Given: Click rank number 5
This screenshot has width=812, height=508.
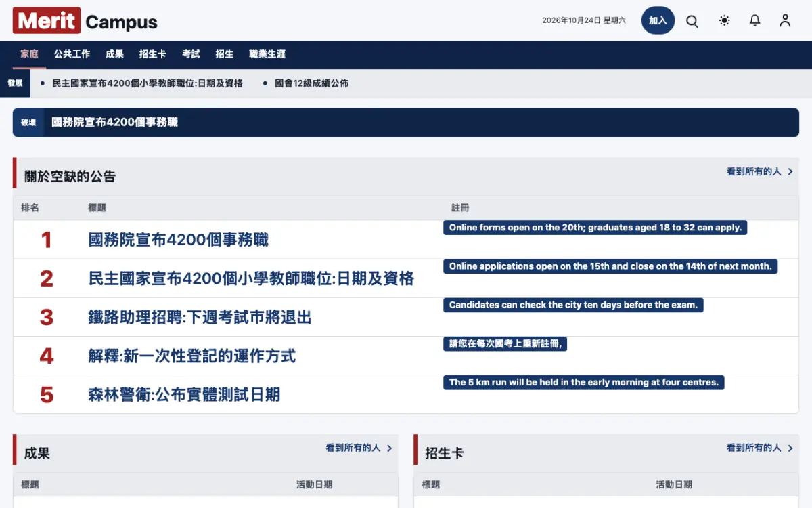Looking at the screenshot, I should (47, 394).
